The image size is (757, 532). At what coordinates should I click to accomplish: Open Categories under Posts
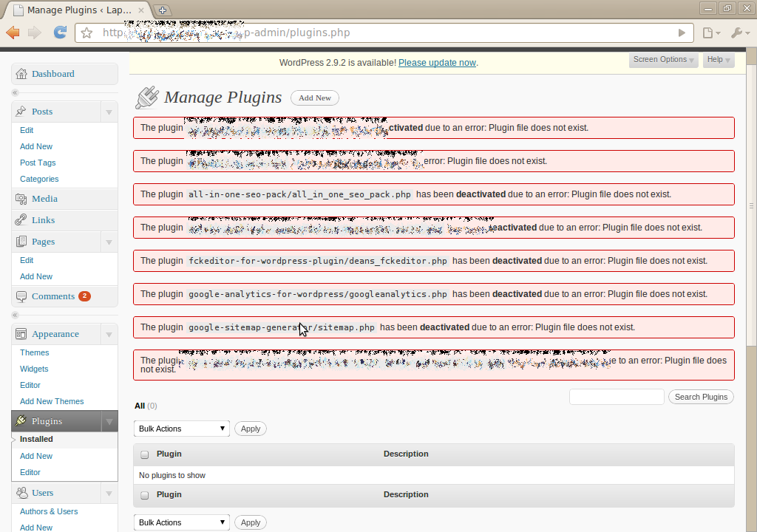pos(39,179)
